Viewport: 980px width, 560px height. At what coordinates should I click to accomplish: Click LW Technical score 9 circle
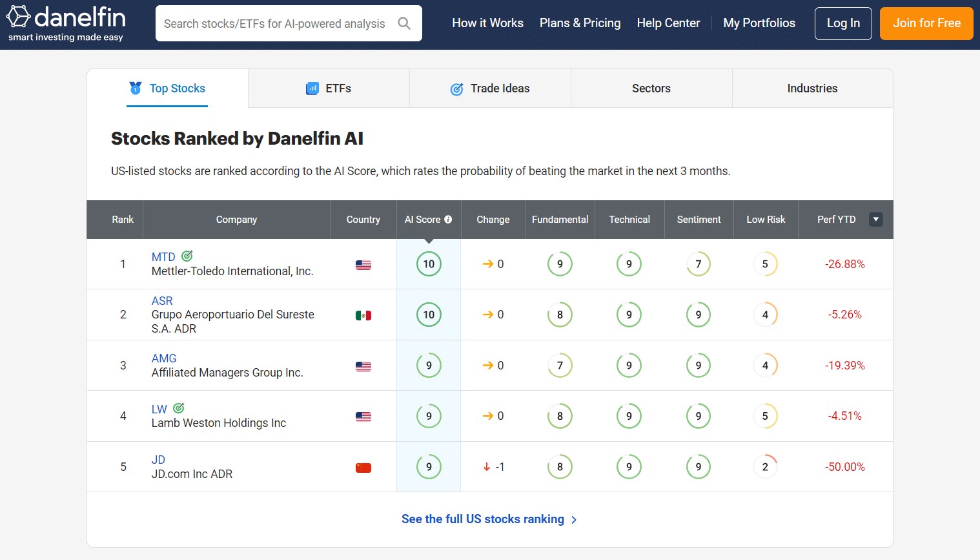point(629,416)
